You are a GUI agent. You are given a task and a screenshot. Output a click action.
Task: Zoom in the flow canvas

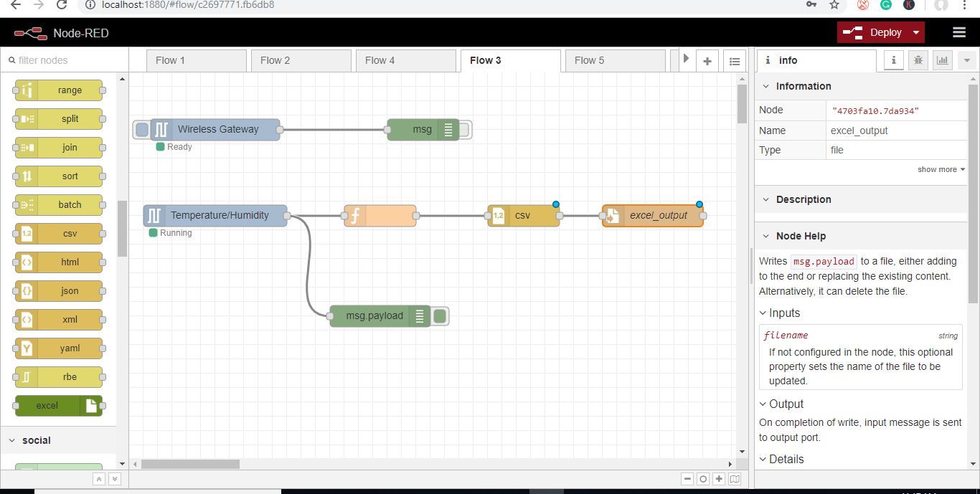click(x=719, y=479)
